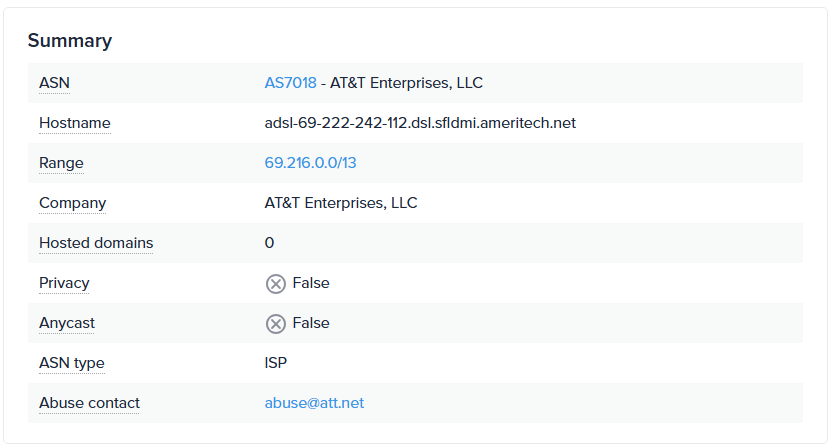The height and width of the screenshot is (447, 832).
Task: Click the ASN type label
Action: click(71, 363)
